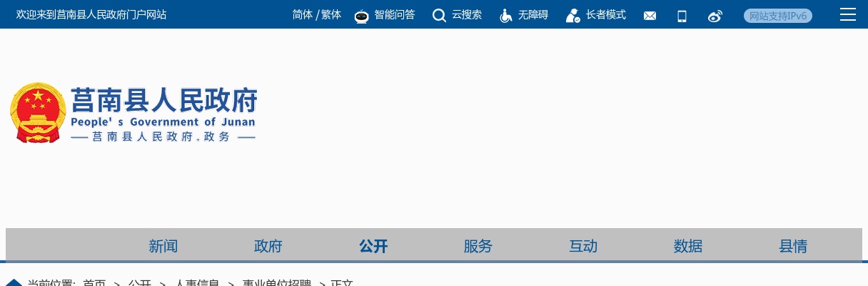Click the national emblem logo
The image size is (868, 286).
click(38, 113)
